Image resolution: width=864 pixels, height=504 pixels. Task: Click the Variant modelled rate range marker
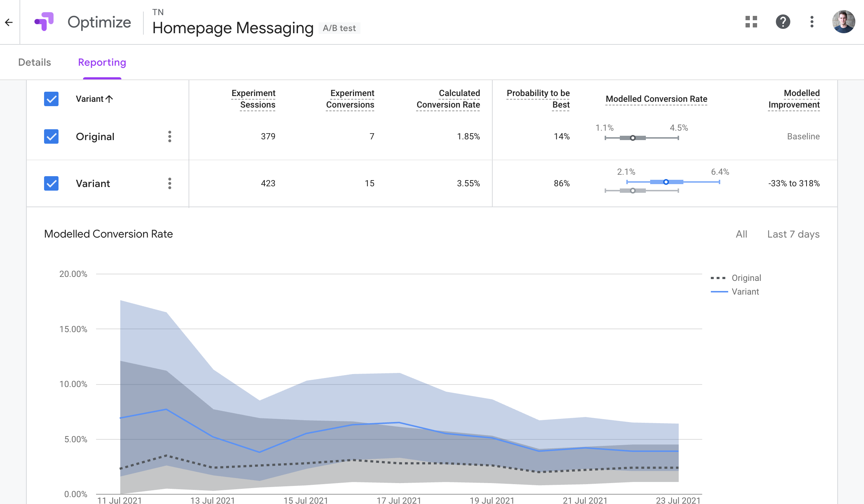666,182
